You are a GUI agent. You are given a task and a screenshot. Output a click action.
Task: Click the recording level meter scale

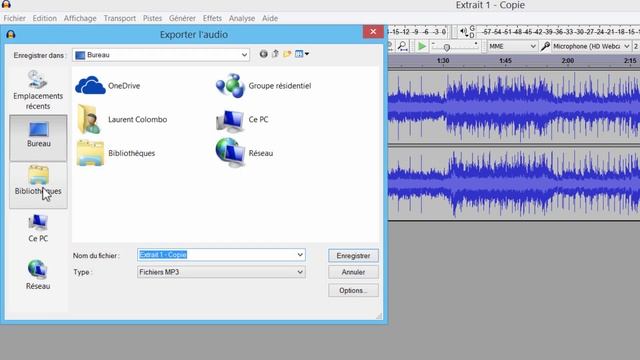(x=418, y=32)
